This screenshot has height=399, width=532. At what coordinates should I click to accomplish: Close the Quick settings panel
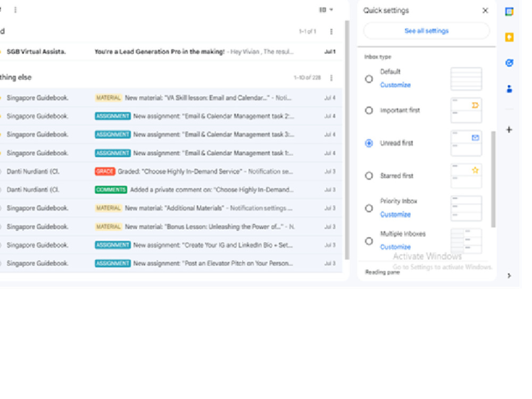(x=485, y=11)
